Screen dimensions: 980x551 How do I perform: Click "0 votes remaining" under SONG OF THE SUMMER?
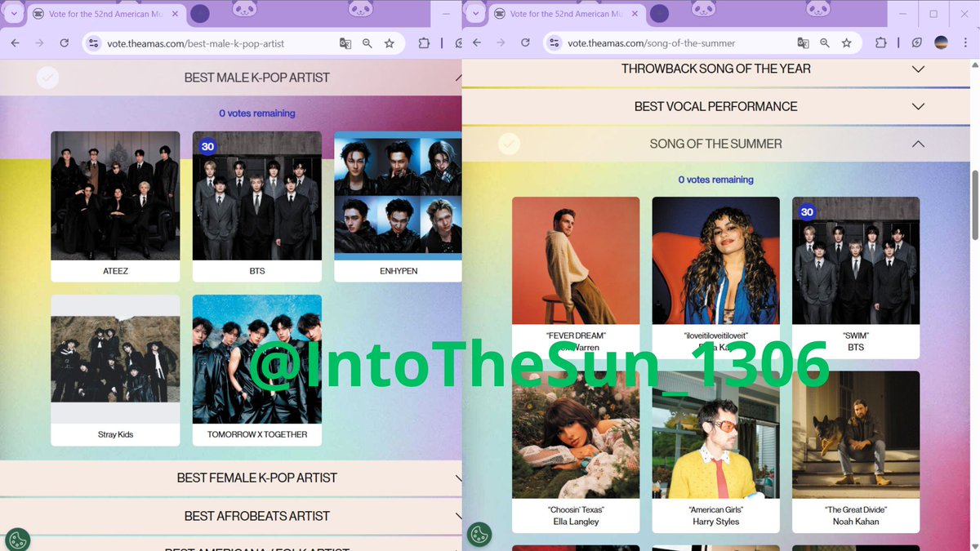[x=716, y=180]
